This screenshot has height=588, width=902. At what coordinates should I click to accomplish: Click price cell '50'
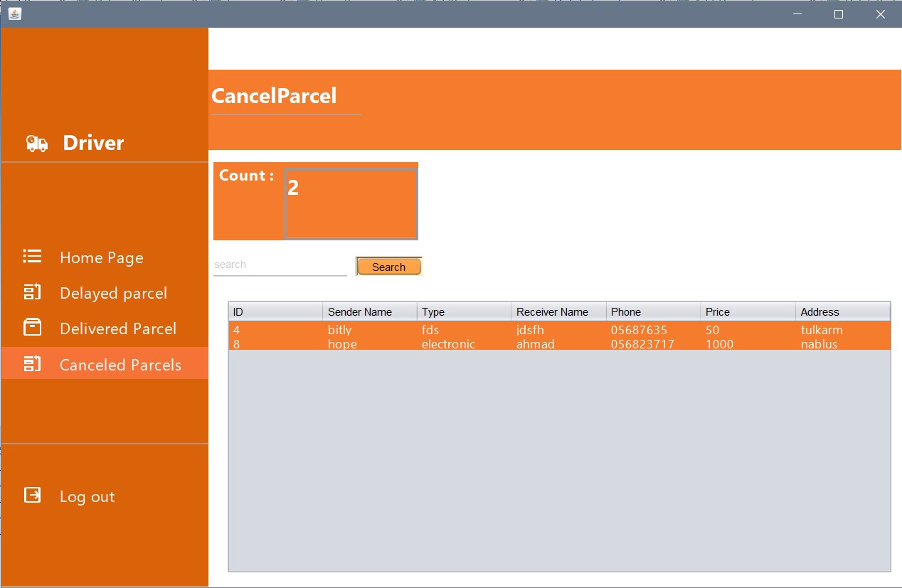tap(748, 329)
